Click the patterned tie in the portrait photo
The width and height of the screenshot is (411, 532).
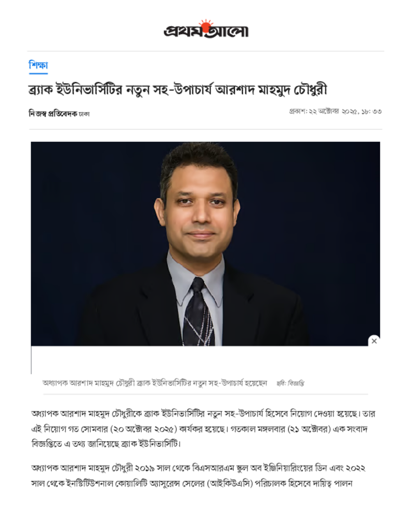[x=198, y=312]
